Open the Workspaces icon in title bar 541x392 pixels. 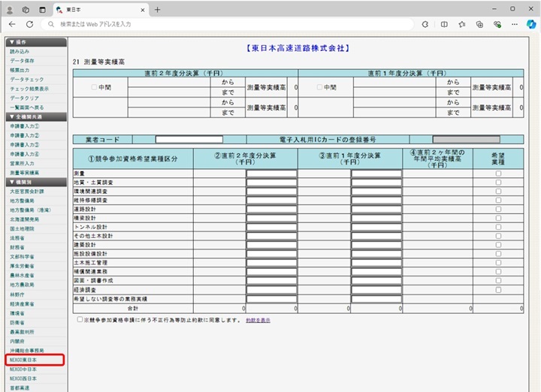coord(26,10)
